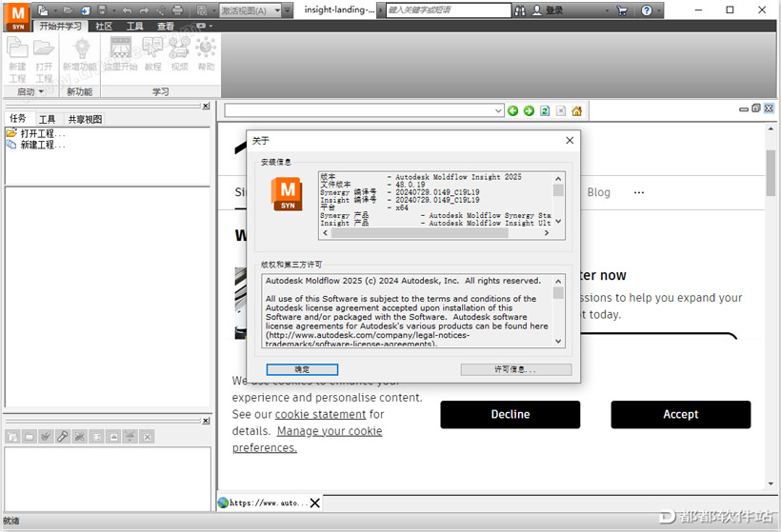
Task: Open the dropdown arrow beside 登录
Action: pyautogui.click(x=607, y=10)
